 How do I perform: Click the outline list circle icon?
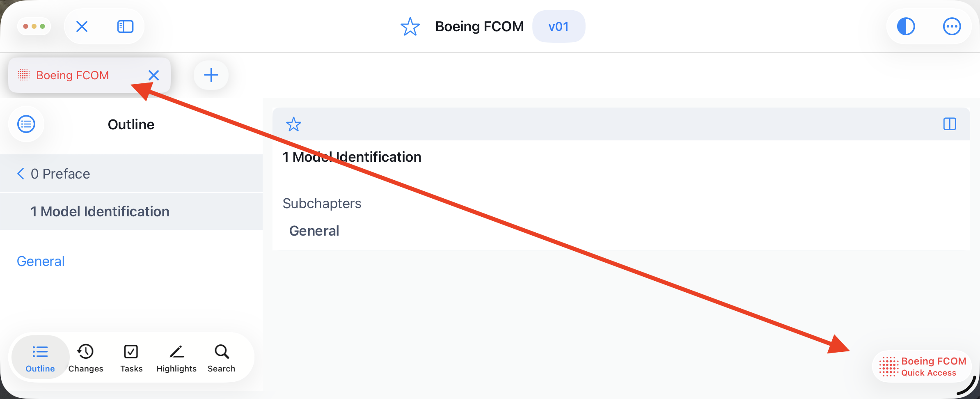(26, 124)
